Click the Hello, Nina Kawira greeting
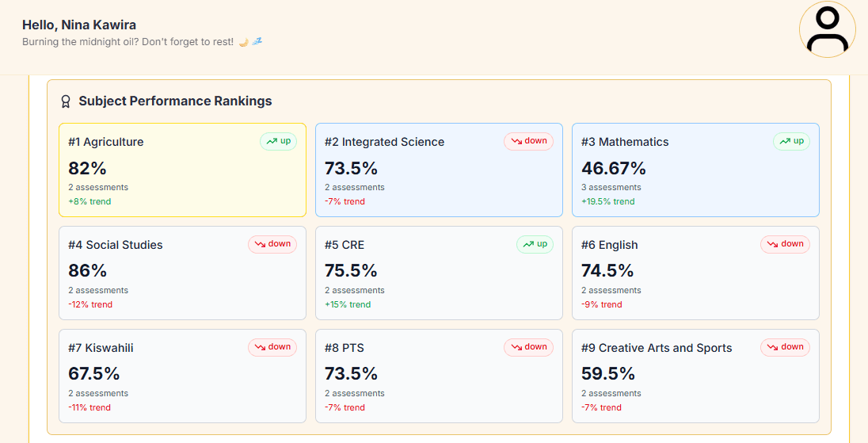The image size is (868, 443). (x=79, y=25)
